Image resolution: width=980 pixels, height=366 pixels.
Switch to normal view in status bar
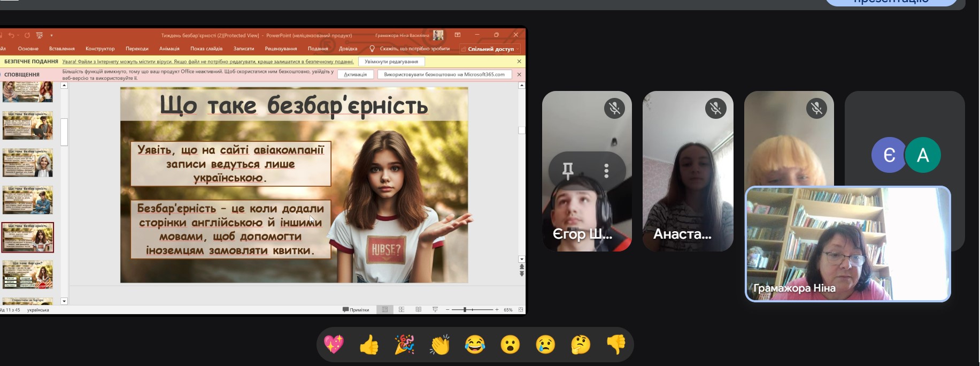(384, 310)
